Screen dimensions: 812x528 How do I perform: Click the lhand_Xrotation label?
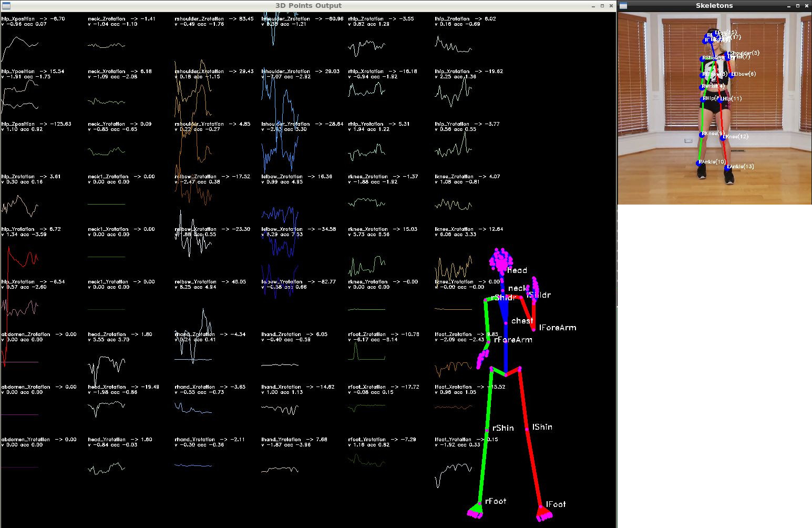pyautogui.click(x=281, y=387)
